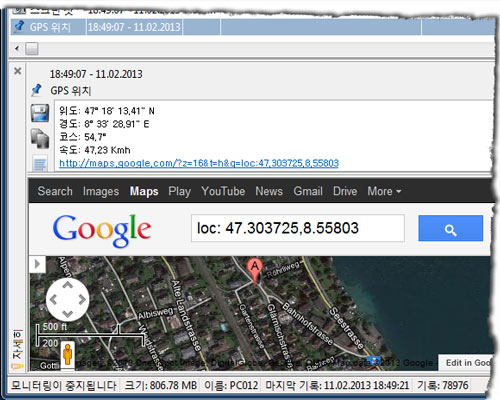
Task: Click the floppy disk save icon
Action: click(40, 113)
